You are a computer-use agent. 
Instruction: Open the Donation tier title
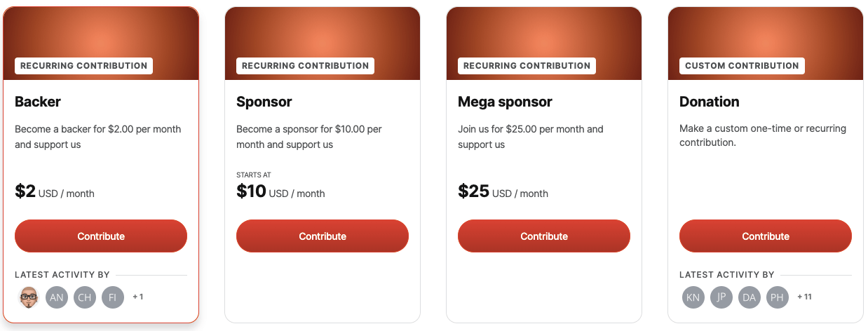click(710, 102)
